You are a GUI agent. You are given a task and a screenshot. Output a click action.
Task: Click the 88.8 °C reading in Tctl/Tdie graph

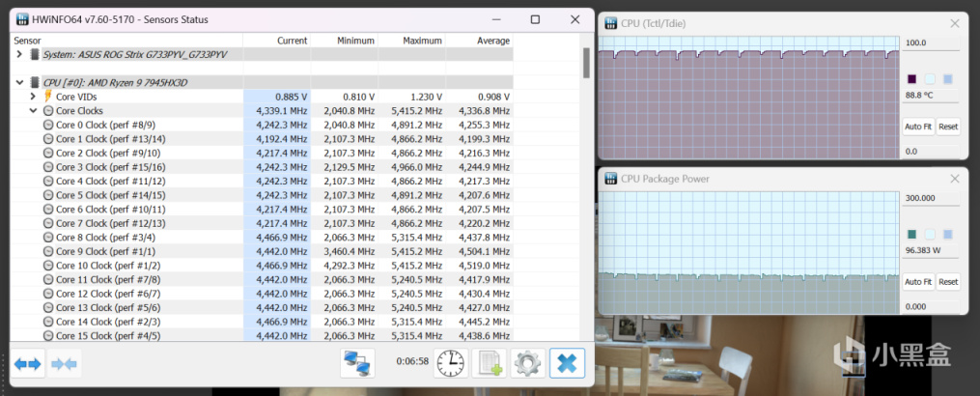[919, 96]
